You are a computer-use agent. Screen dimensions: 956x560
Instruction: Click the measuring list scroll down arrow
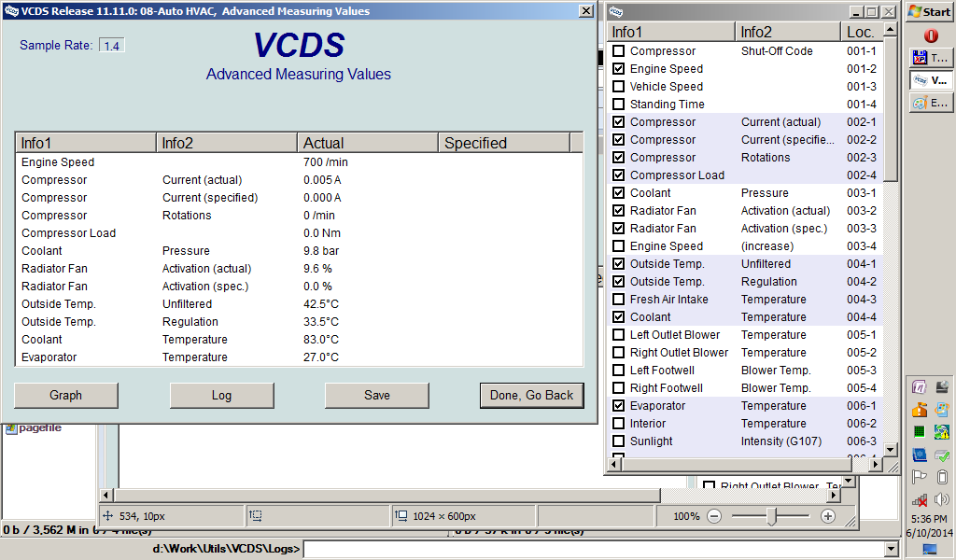[890, 450]
